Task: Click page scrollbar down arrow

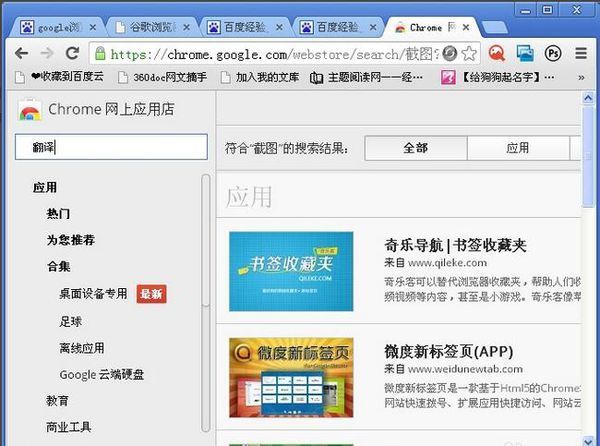Action: pyautogui.click(x=588, y=441)
